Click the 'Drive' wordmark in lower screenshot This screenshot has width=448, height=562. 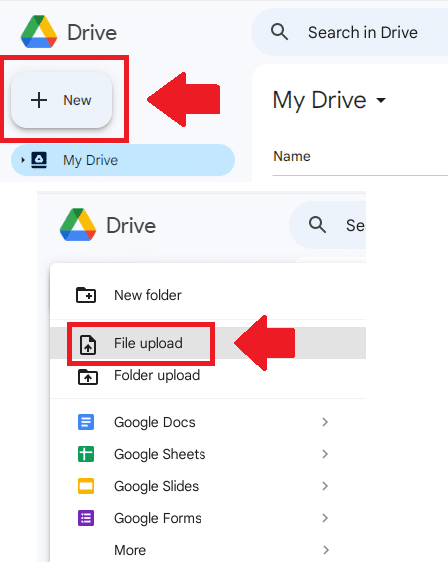tap(131, 225)
